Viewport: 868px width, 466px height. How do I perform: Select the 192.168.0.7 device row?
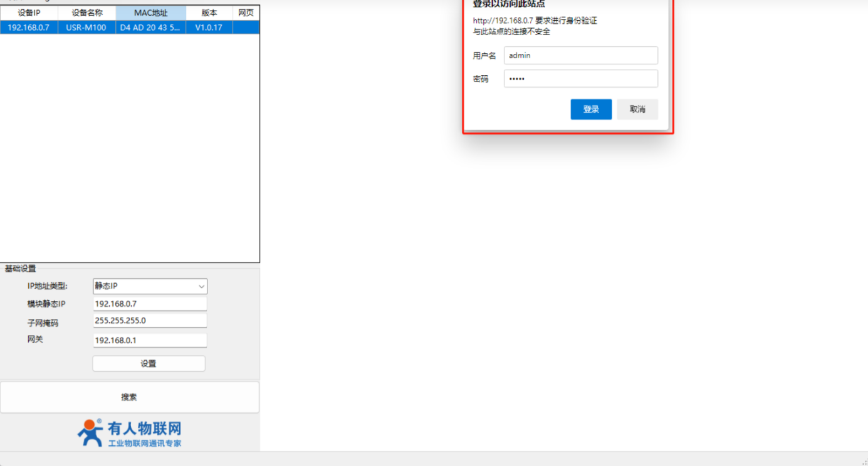(130, 28)
